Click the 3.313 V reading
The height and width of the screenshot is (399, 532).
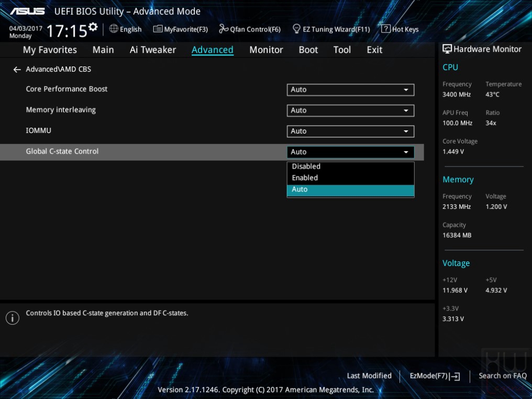(x=453, y=319)
